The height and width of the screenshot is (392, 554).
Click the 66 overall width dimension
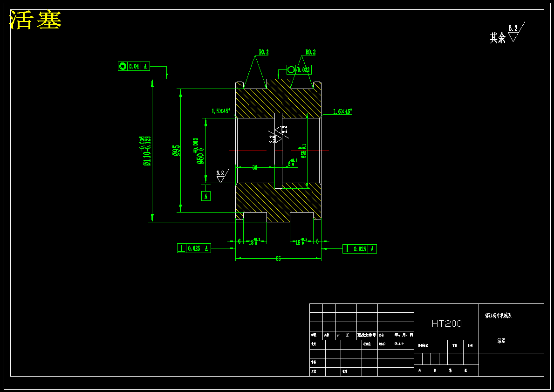[x=279, y=259]
